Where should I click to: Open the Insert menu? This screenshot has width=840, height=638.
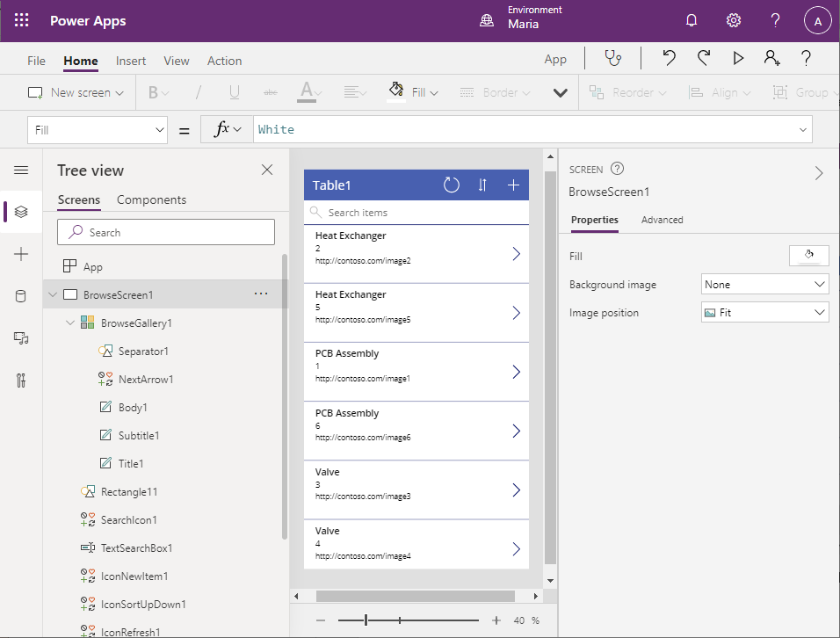[131, 61]
